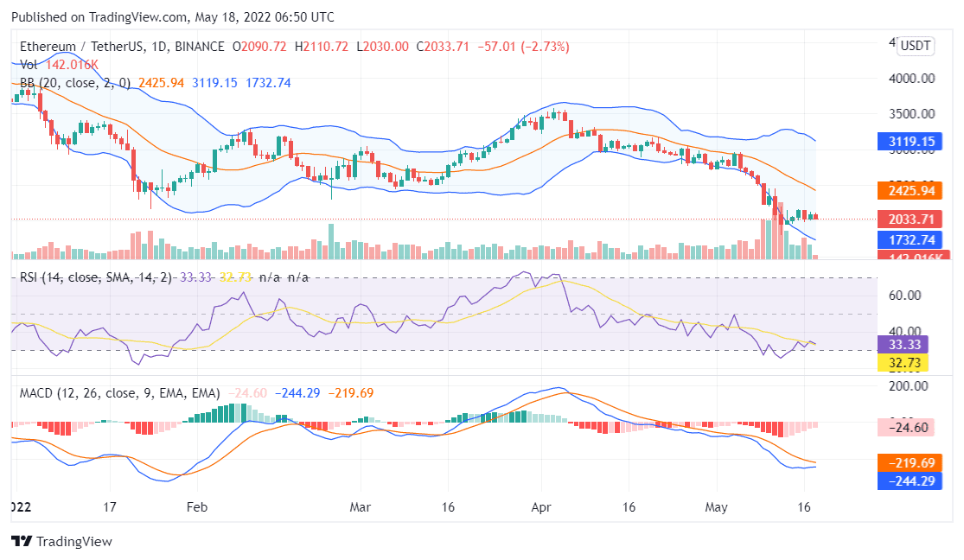Click the Mar date on time axis

click(361, 508)
